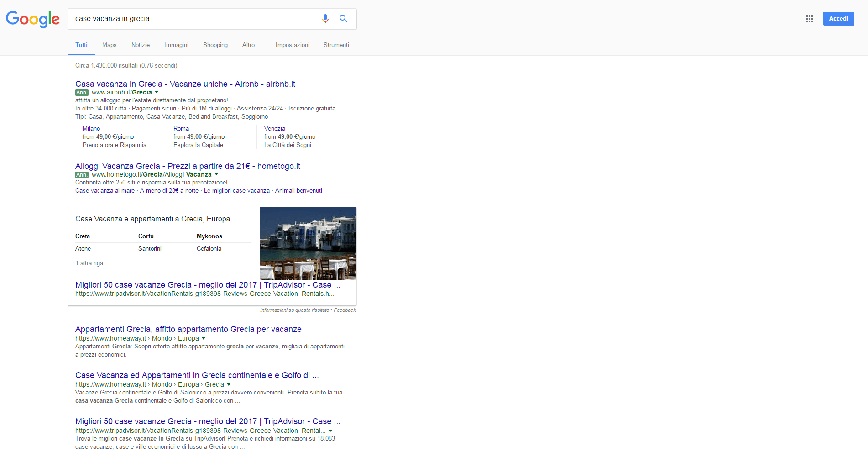Expand the airbnb.it URL dropdown arrow
The width and height of the screenshot is (868, 462).
coord(157,92)
